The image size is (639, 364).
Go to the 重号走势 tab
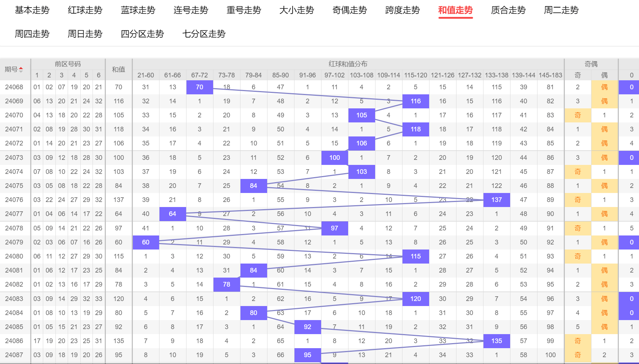[244, 10]
